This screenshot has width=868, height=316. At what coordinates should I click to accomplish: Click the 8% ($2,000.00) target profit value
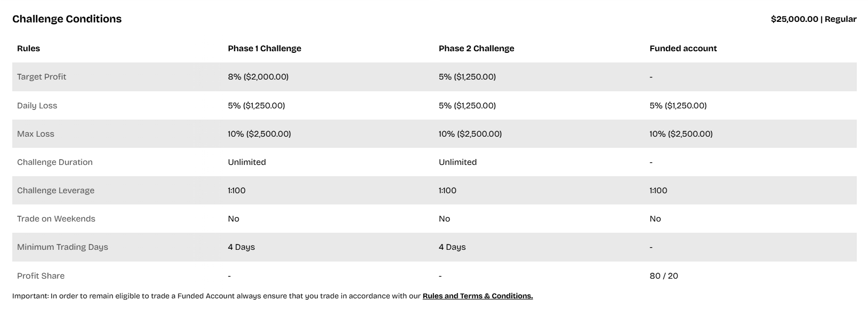(258, 77)
